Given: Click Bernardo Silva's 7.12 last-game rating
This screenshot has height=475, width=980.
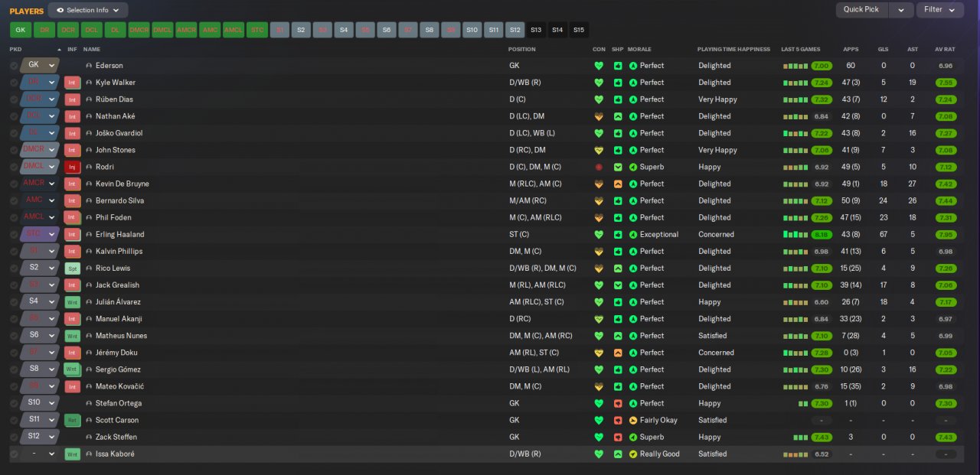Looking at the screenshot, I should [x=822, y=200].
